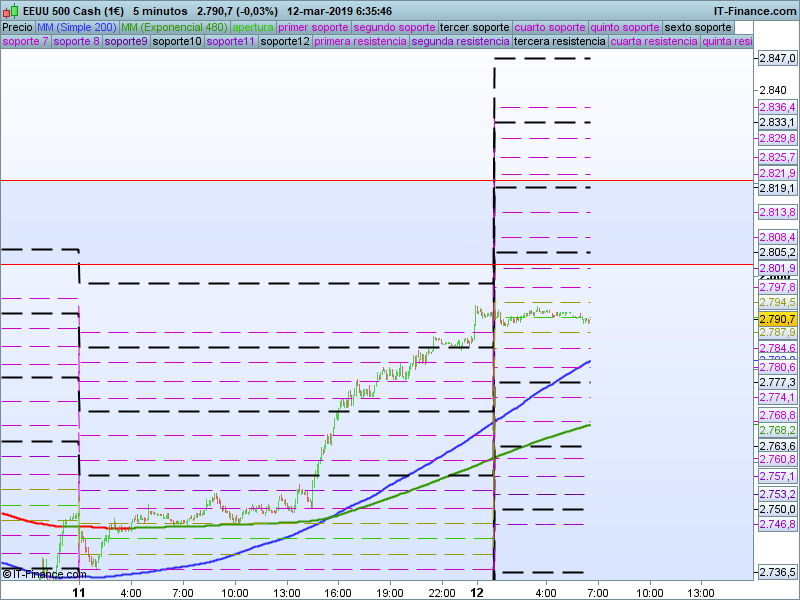Image resolution: width=800 pixels, height=600 pixels.
Task: Click the yellow current price tag 2.790,7
Action: (776, 318)
